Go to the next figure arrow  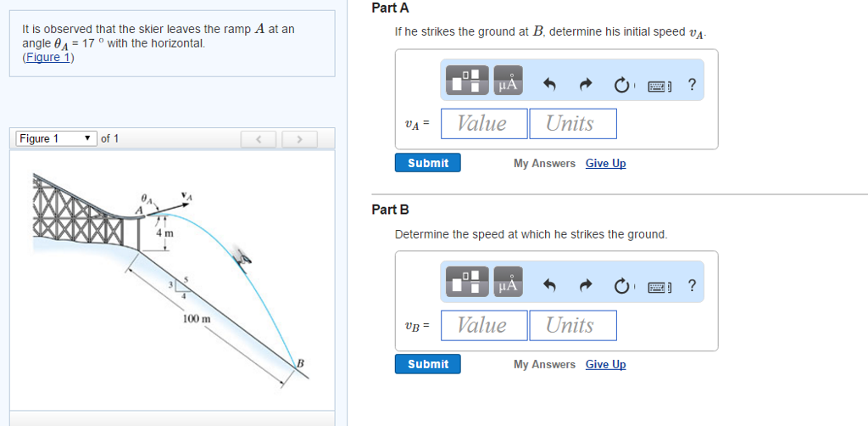(299, 139)
